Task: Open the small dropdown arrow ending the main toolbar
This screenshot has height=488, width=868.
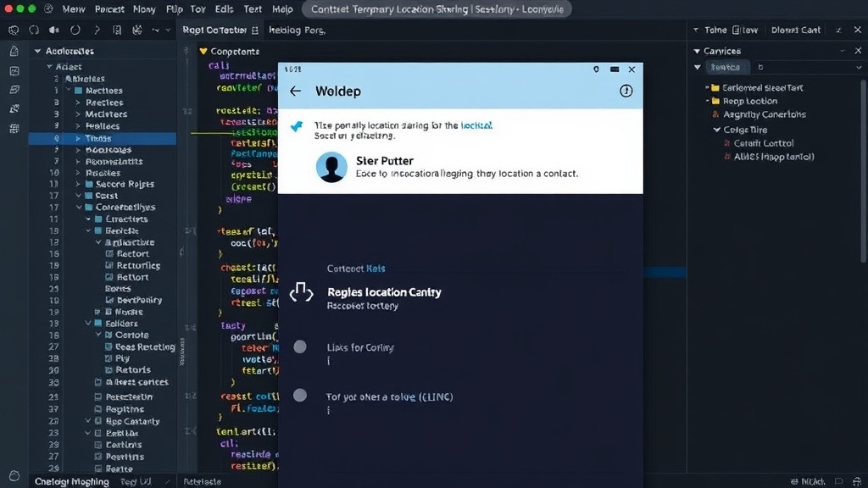Action: [x=168, y=30]
